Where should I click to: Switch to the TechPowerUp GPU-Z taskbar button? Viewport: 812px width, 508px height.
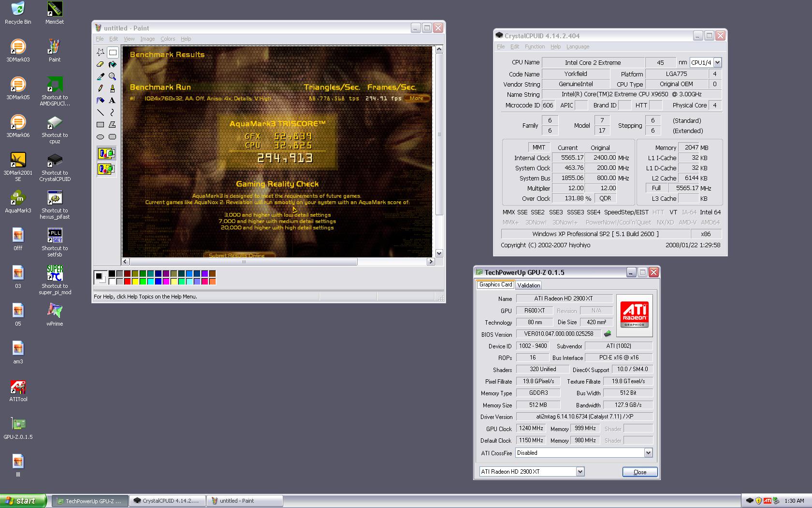[x=90, y=501]
